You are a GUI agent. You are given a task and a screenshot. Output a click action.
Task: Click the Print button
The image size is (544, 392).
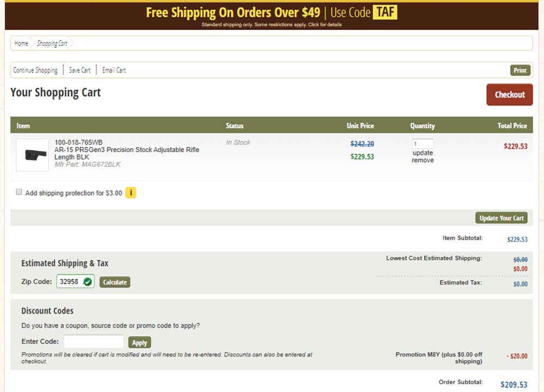[x=520, y=70]
